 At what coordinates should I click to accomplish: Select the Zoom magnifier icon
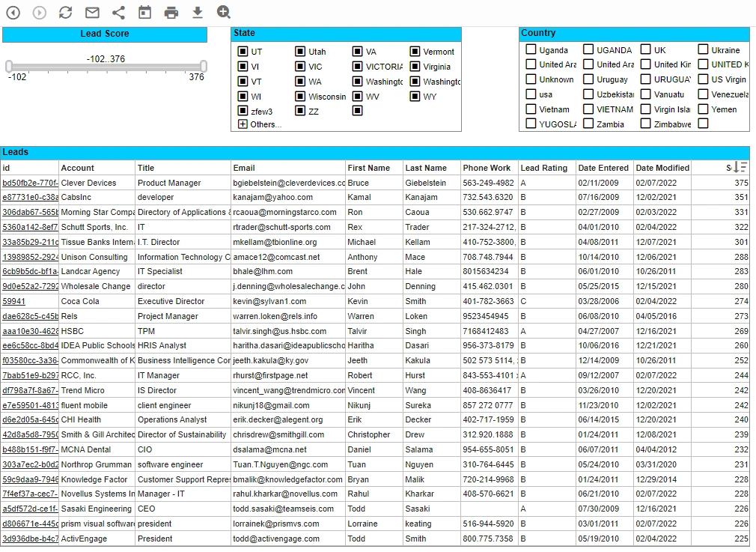pos(222,12)
